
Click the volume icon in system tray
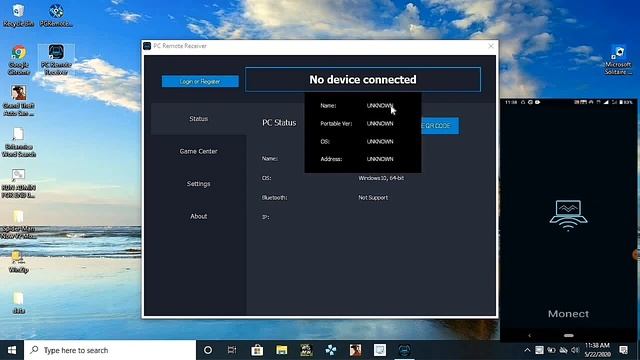click(x=575, y=350)
